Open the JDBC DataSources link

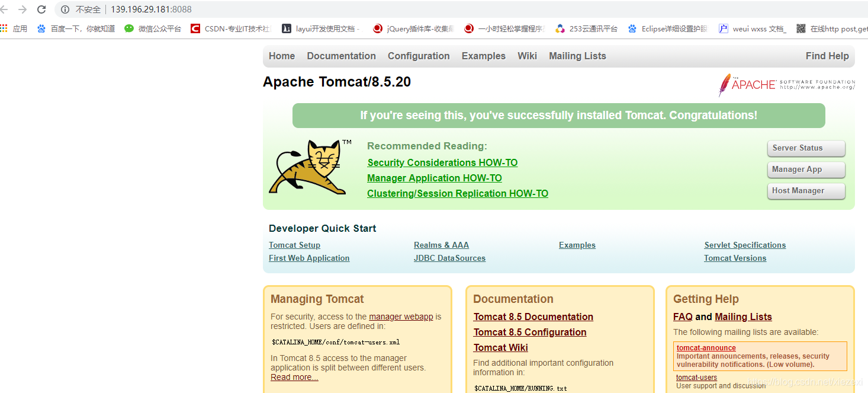449,258
